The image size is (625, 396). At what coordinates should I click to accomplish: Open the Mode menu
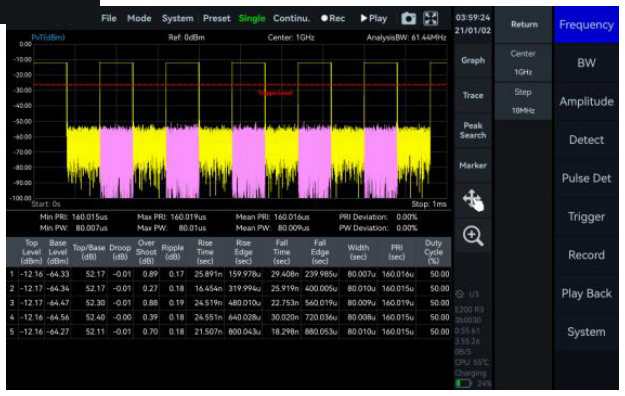(139, 18)
